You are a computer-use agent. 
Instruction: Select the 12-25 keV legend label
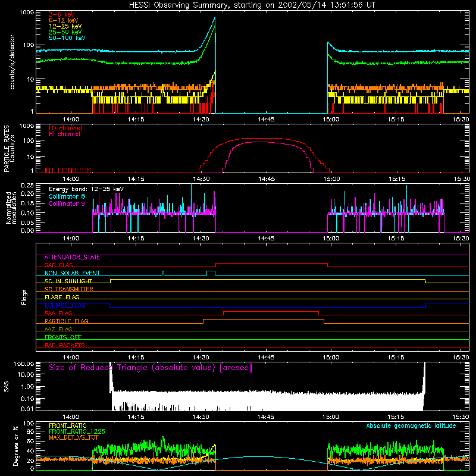(65, 26)
